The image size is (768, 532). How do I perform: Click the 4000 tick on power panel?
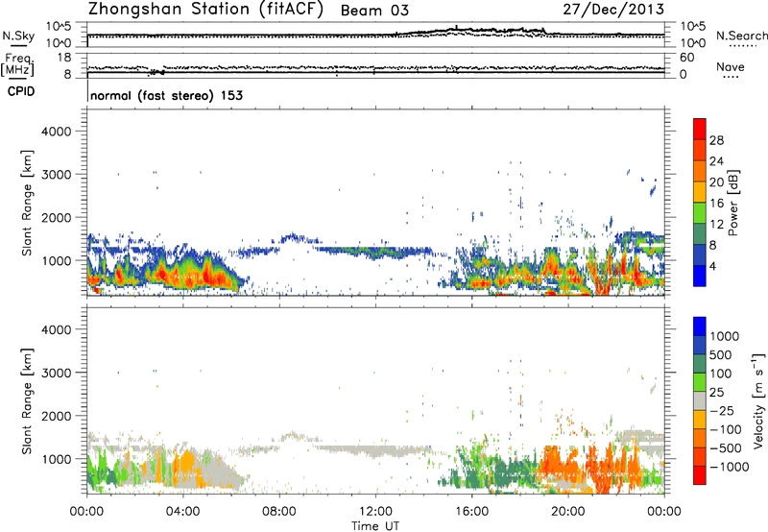[56, 132]
